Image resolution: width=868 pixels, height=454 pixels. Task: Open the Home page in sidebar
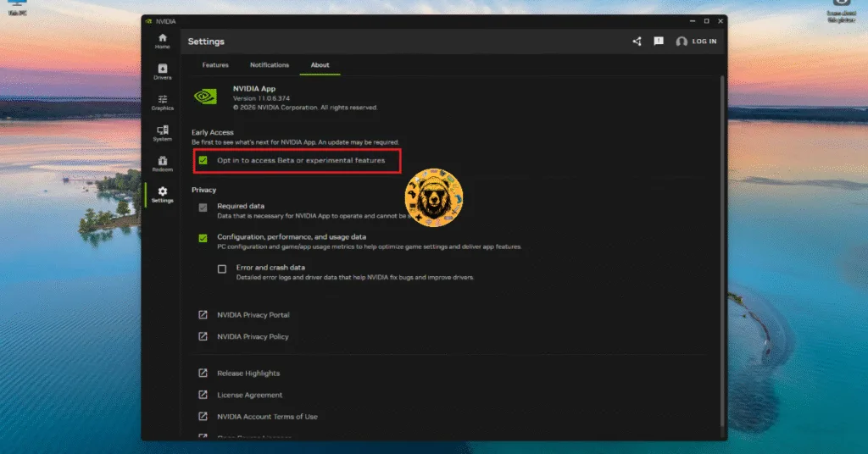162,42
